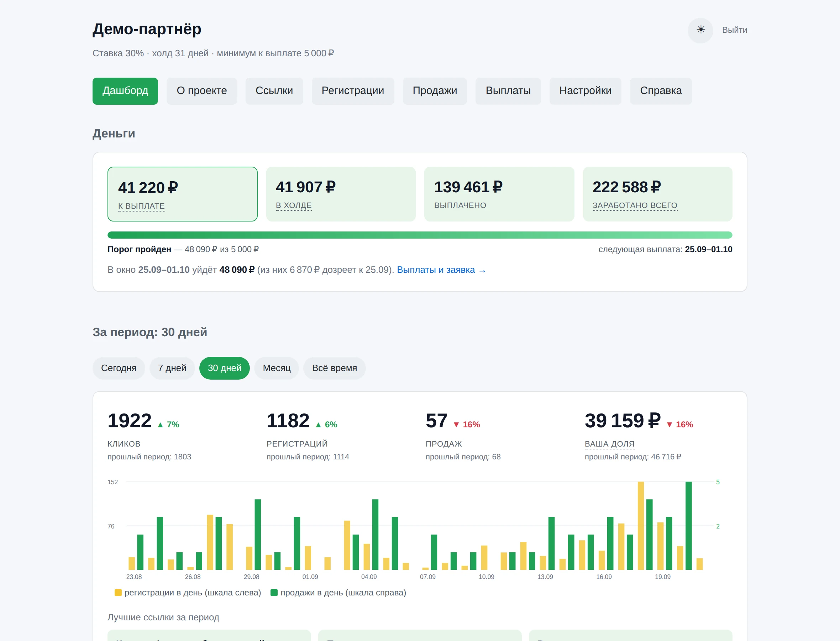
Task: Click the green sales legend square
Action: click(274, 592)
